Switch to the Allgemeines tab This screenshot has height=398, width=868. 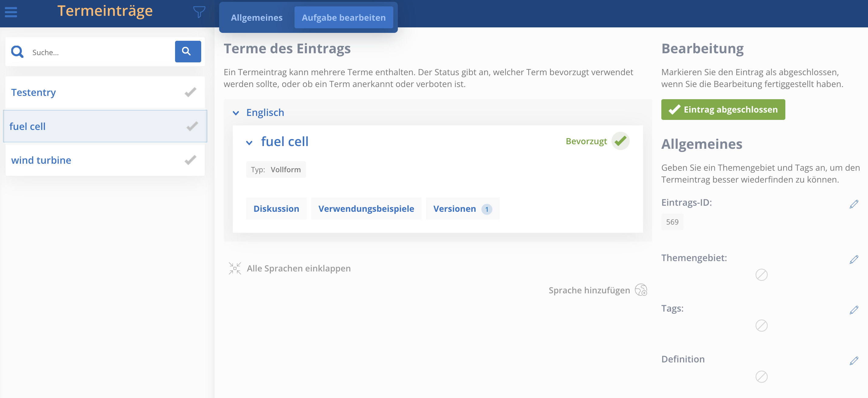pyautogui.click(x=257, y=18)
